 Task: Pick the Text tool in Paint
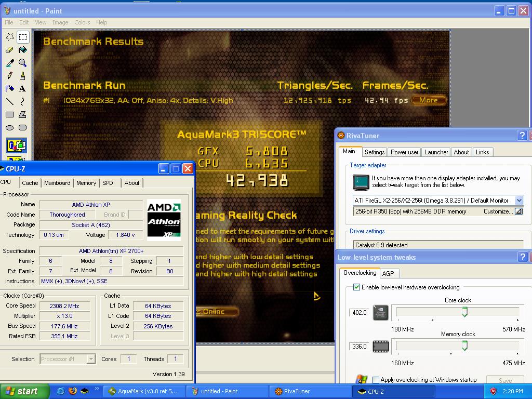click(x=23, y=88)
